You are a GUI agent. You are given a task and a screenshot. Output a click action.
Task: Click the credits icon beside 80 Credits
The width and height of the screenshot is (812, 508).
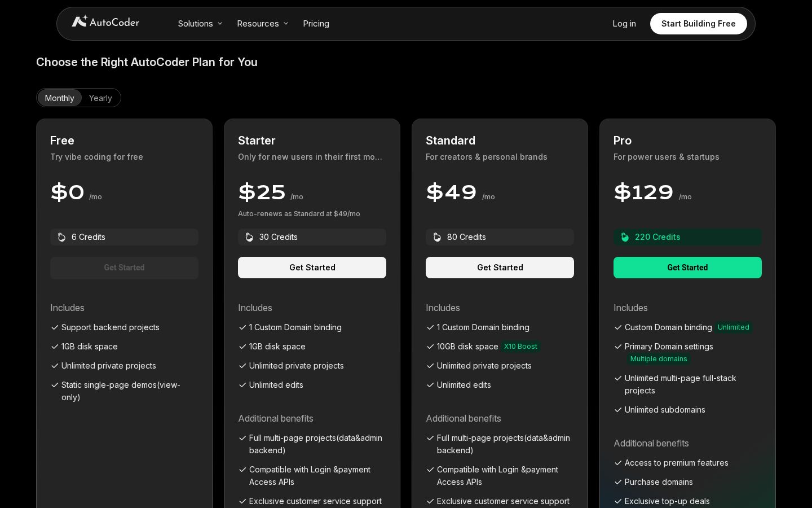[437, 237]
